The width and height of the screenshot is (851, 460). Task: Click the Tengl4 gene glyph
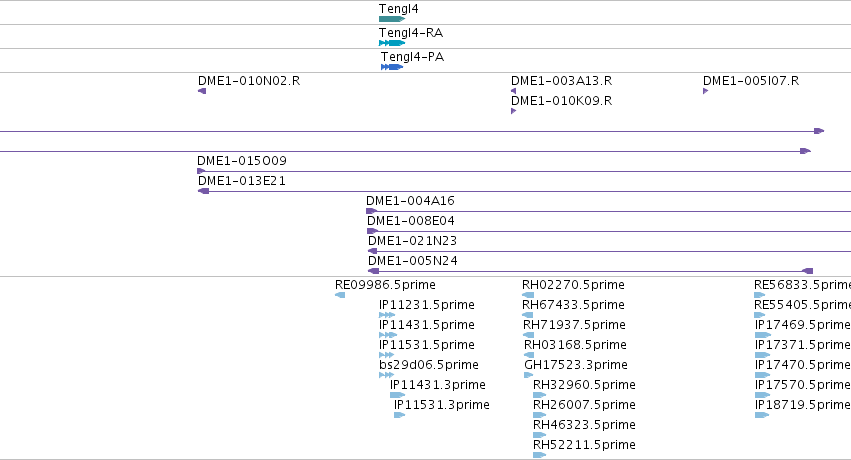pyautogui.click(x=392, y=19)
